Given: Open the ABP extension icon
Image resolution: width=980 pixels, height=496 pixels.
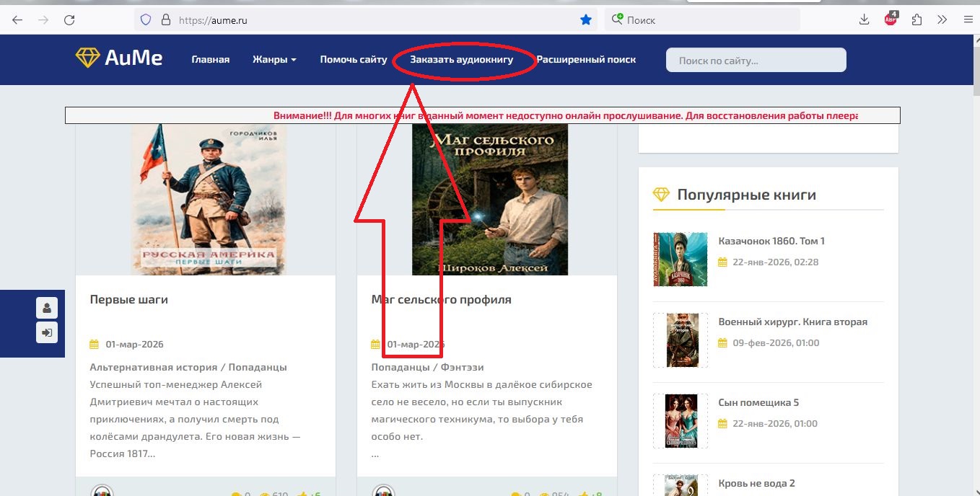Looking at the screenshot, I should point(891,19).
